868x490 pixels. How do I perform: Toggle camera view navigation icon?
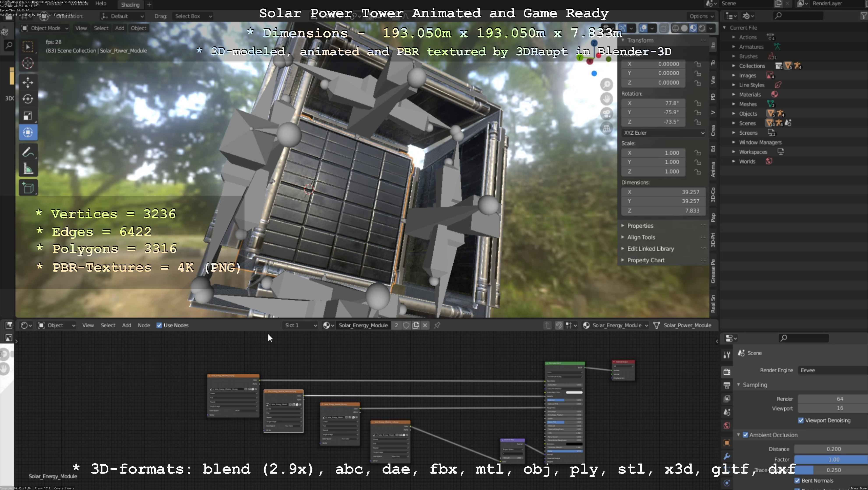(x=607, y=114)
